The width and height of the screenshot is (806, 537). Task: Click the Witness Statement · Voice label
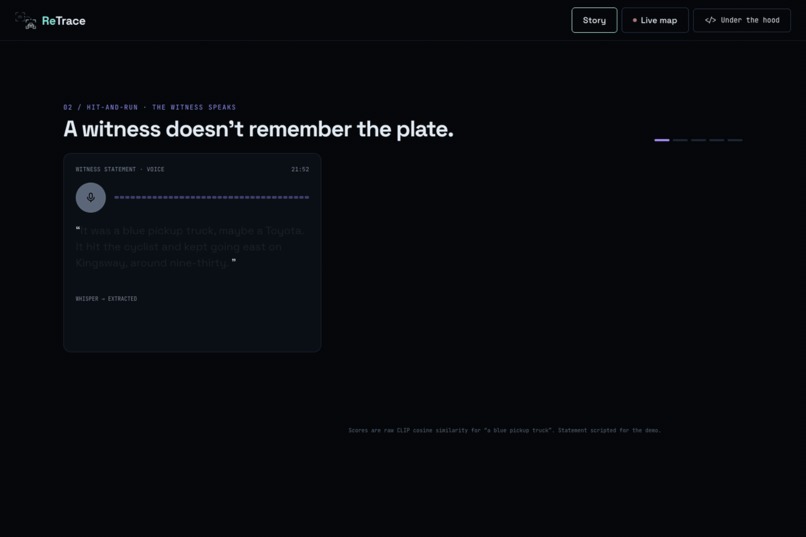click(x=120, y=169)
